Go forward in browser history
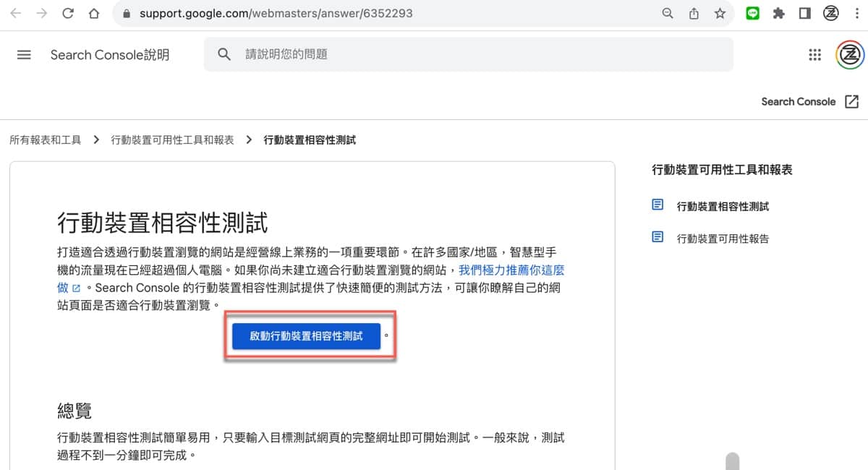The image size is (868, 470). 42,13
